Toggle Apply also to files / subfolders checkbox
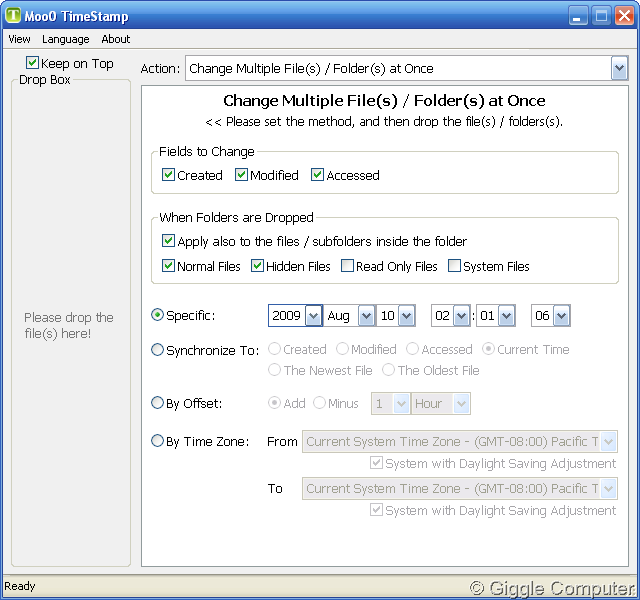Viewport: 640px width, 600px height. 168,241
